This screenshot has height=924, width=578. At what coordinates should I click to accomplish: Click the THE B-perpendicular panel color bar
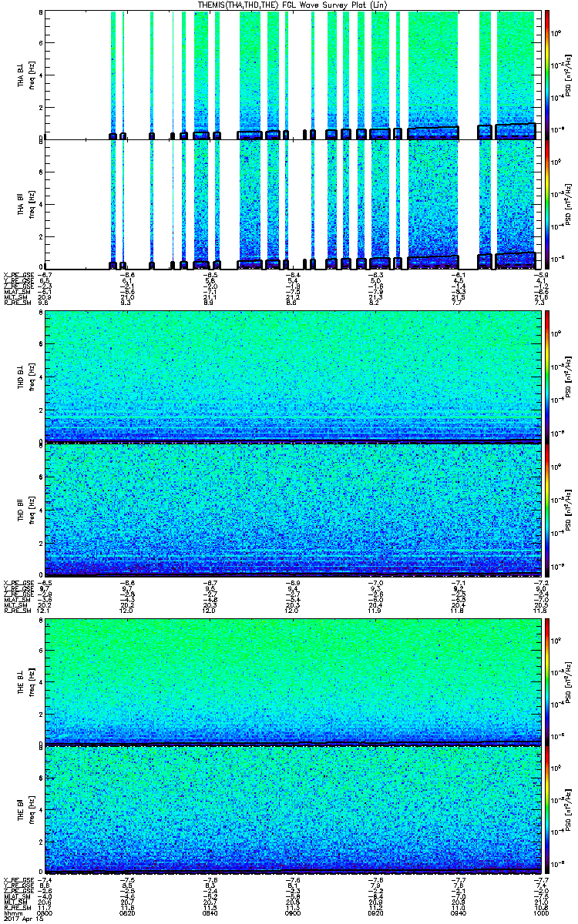pyautogui.click(x=547, y=681)
